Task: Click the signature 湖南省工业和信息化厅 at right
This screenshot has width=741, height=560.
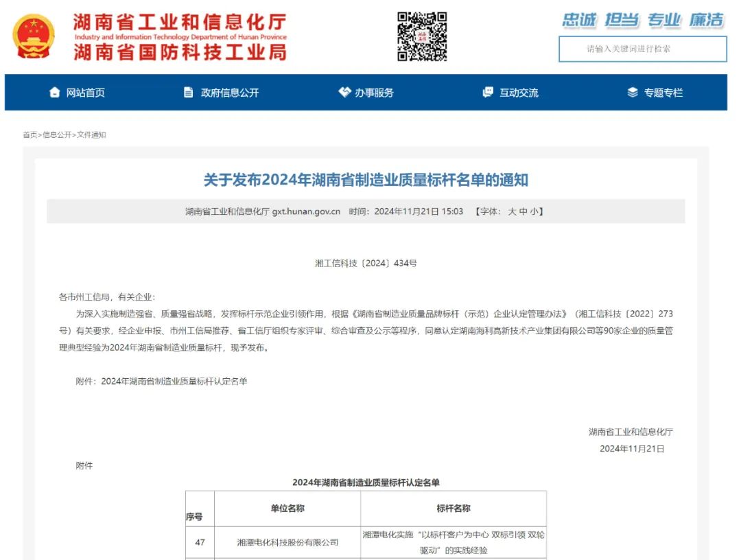Action: (631, 432)
